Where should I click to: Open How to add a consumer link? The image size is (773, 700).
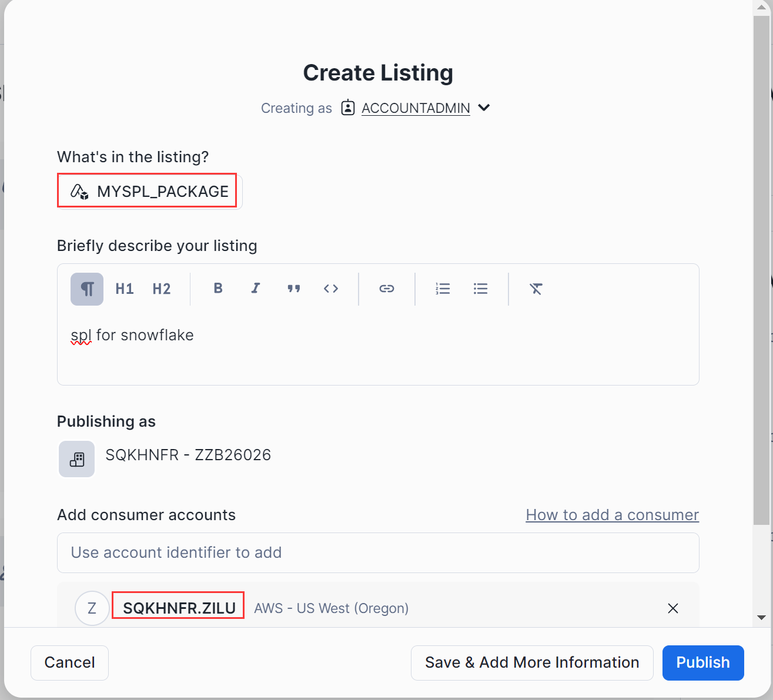612,515
